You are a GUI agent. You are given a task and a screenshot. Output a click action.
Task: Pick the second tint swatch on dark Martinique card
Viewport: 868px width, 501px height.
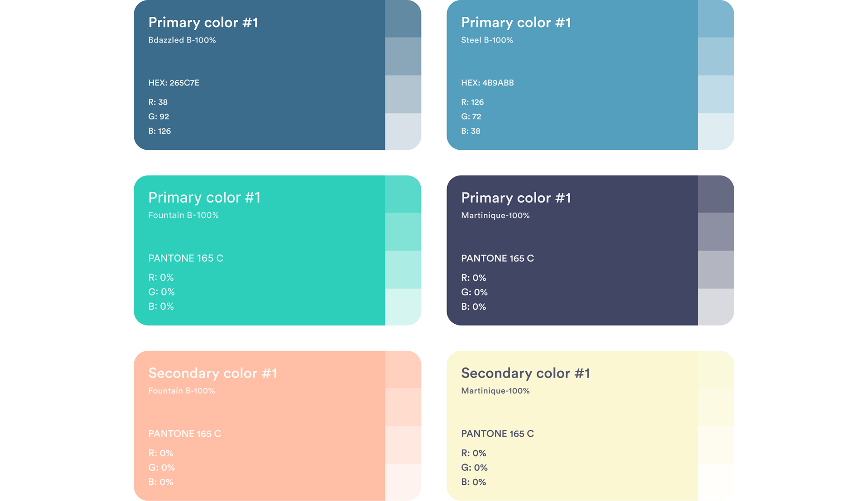pyautogui.click(x=716, y=232)
